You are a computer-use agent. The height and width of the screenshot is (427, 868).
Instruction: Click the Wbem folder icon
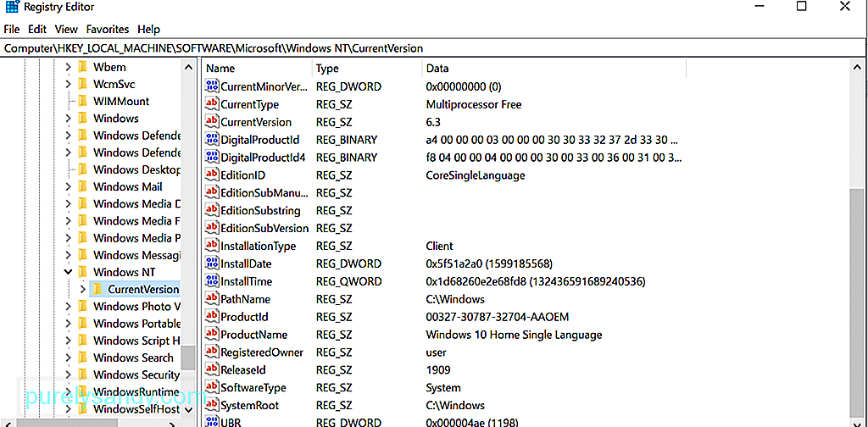pyautogui.click(x=83, y=67)
